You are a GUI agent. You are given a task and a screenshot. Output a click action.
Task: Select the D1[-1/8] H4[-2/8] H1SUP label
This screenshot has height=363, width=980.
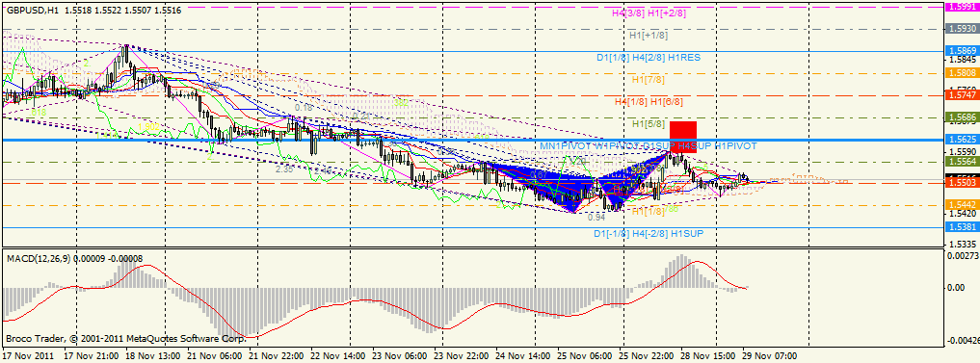pyautogui.click(x=649, y=234)
